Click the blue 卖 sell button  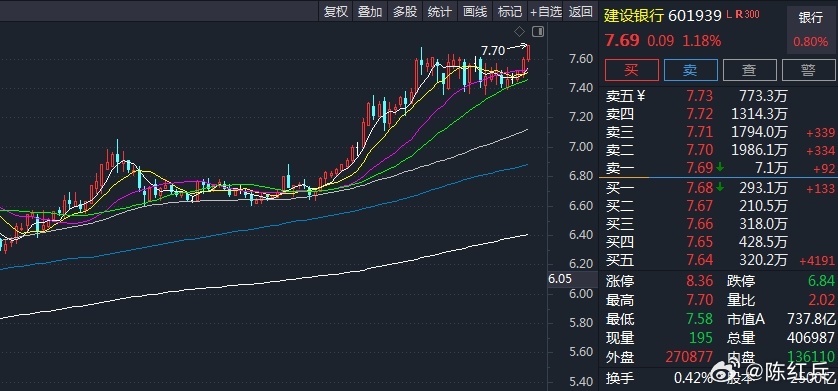[690, 70]
